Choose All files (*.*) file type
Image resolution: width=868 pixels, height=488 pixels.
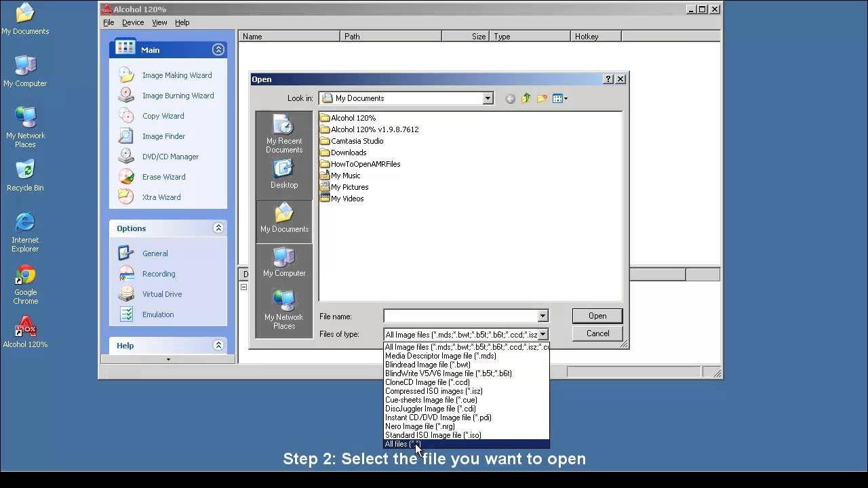click(467, 444)
